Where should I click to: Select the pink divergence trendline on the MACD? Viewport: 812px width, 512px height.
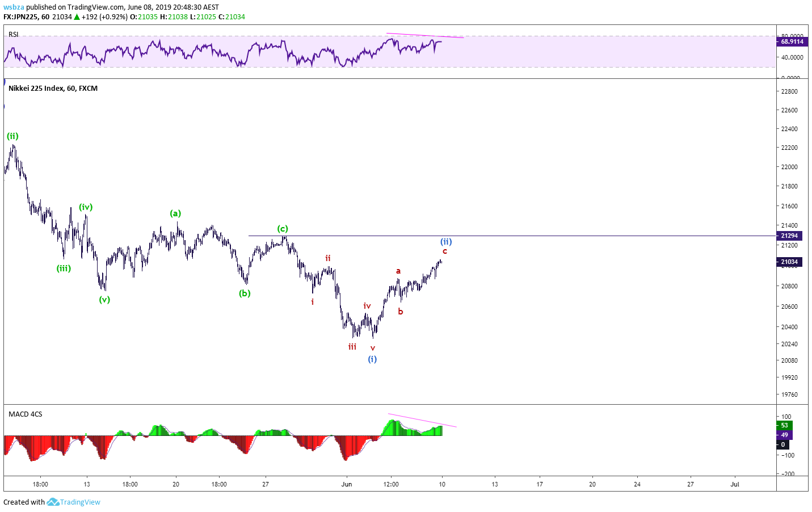point(422,420)
